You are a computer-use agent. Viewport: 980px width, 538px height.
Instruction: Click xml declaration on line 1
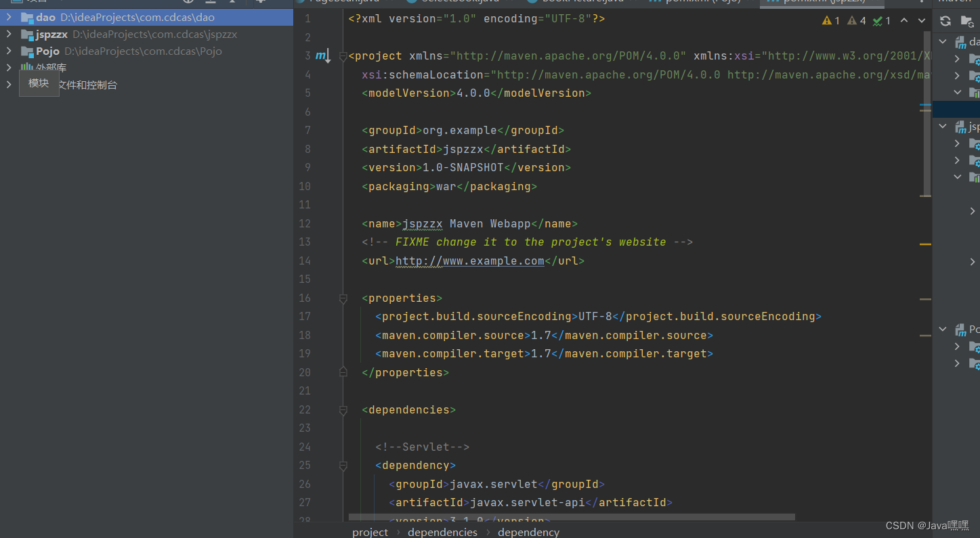coord(477,19)
